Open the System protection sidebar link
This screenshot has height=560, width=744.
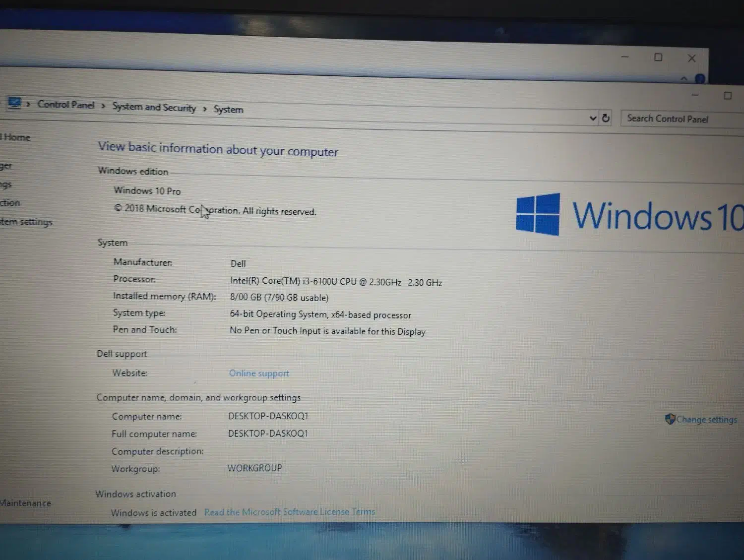click(x=10, y=203)
